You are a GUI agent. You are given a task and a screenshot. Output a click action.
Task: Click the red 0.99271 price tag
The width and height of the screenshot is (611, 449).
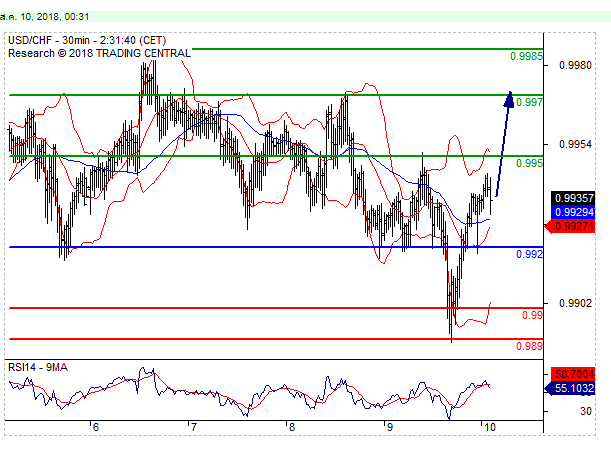point(570,226)
